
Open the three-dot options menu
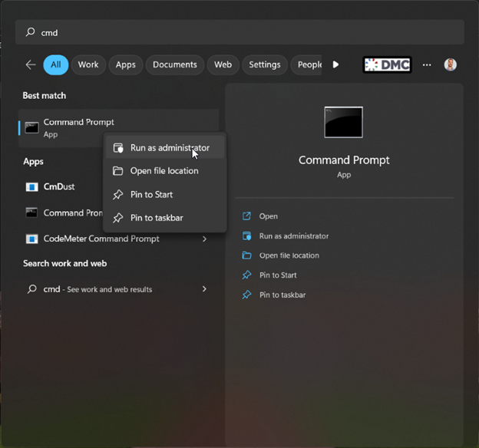point(427,64)
